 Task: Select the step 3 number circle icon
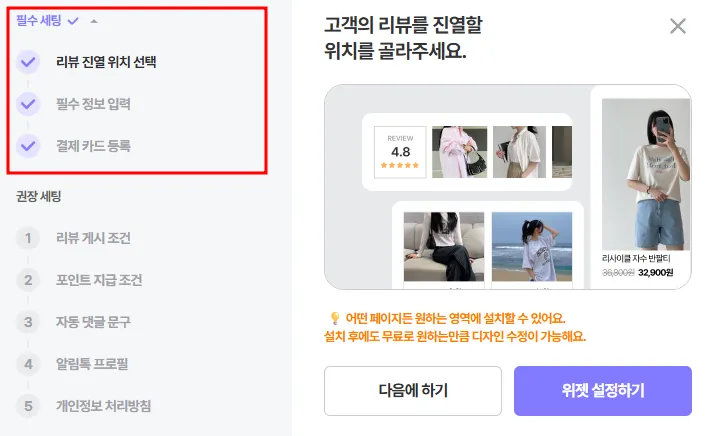pos(28,322)
